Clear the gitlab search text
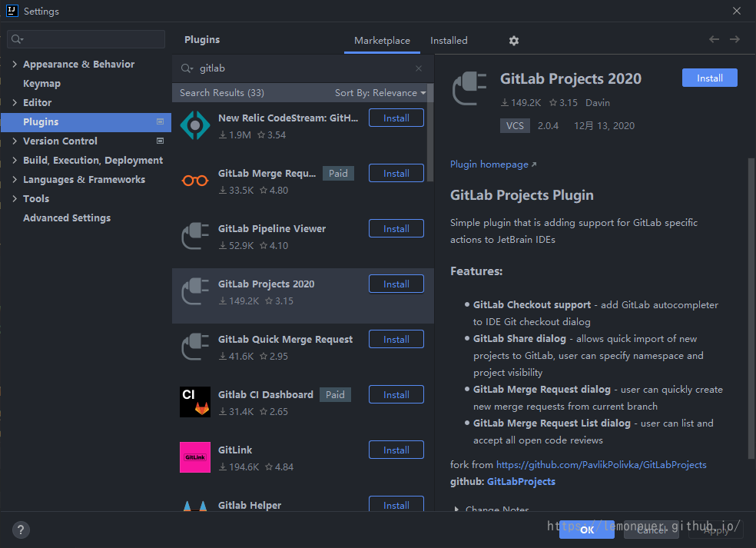Viewport: 756px width, 548px height. click(419, 68)
